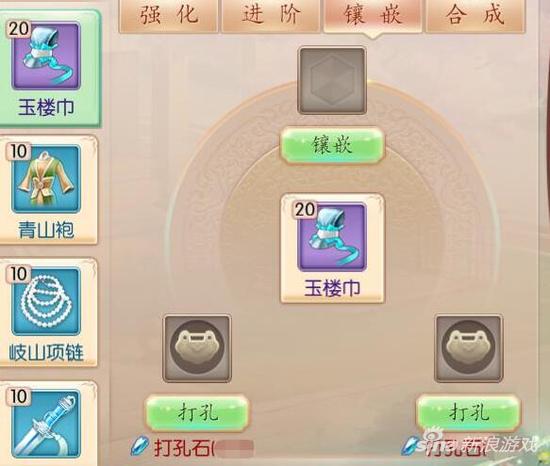Choose the 岐山项链 pearl necklace icon
550x466 pixels.
pos(46,302)
